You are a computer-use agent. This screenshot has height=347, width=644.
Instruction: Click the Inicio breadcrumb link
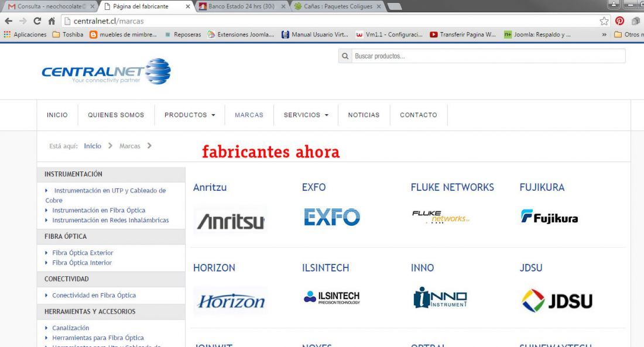pos(93,146)
